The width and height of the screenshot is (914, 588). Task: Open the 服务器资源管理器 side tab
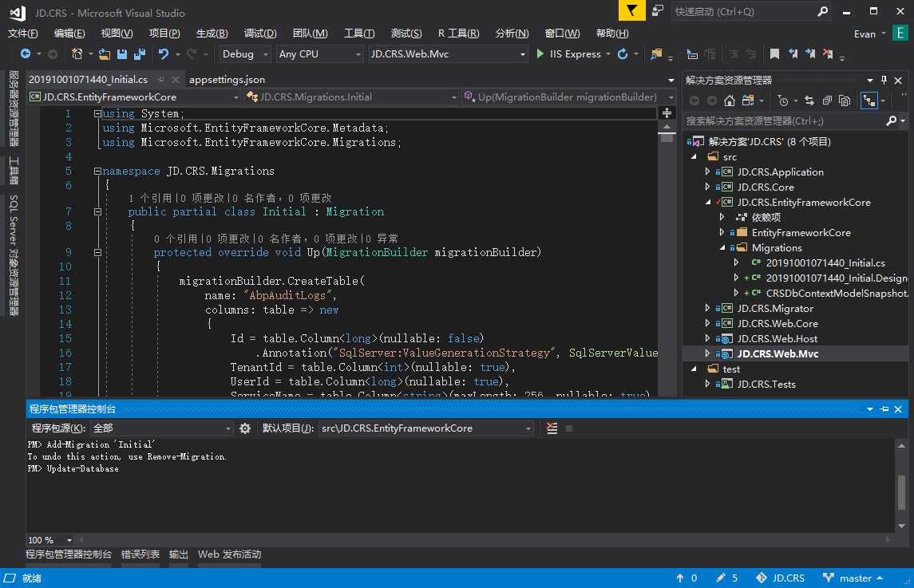tap(14, 109)
